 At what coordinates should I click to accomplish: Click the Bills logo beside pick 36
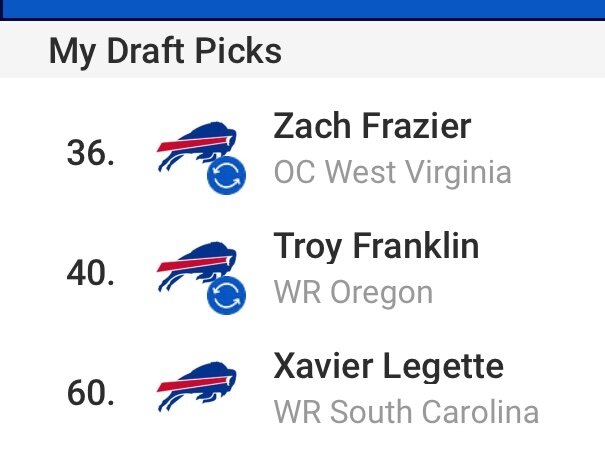point(197,147)
